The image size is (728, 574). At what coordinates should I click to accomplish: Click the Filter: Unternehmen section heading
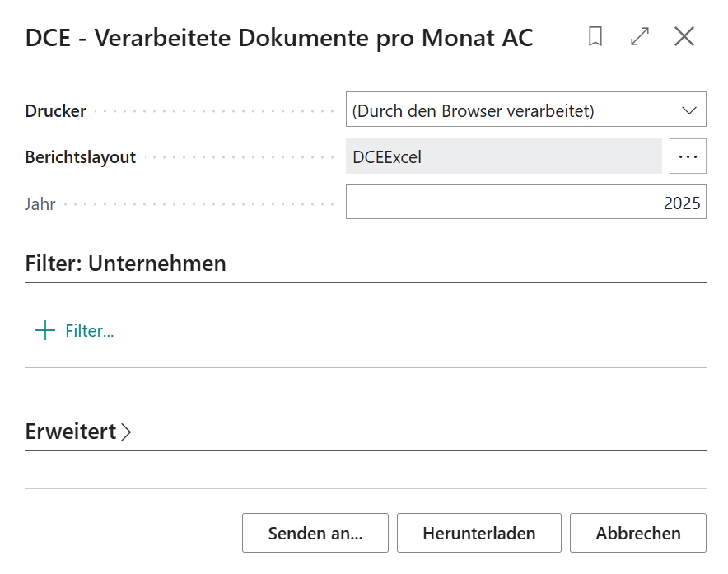(125, 264)
